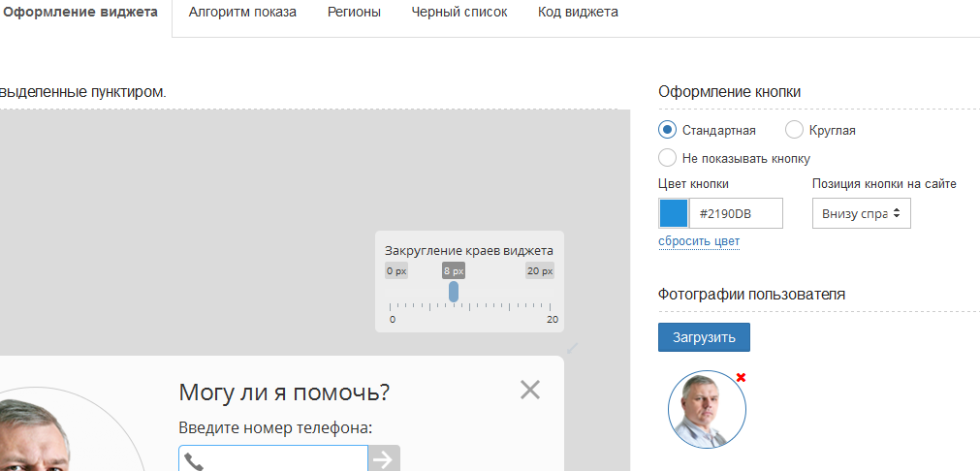Select the Стандартная button style
The height and width of the screenshot is (471, 980).
(x=668, y=130)
